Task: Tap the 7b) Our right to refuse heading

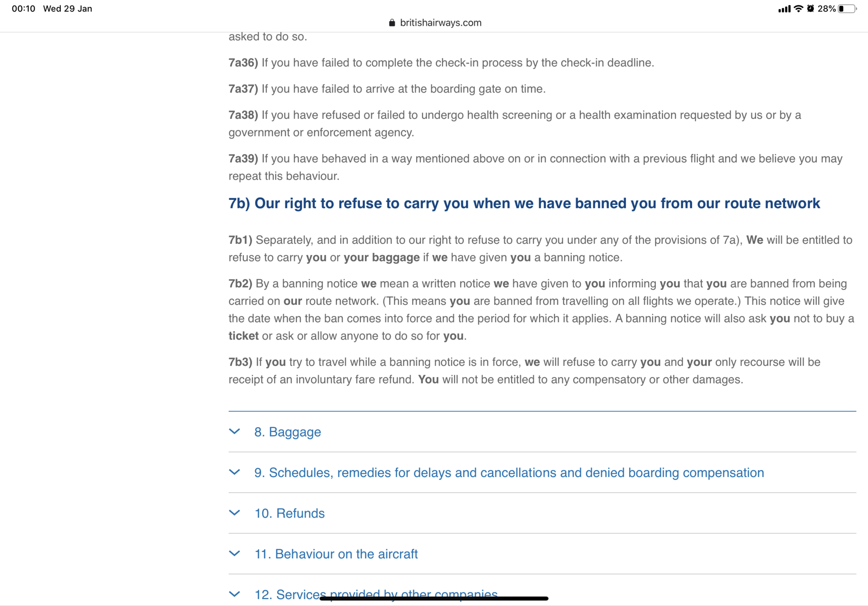Action: point(524,203)
